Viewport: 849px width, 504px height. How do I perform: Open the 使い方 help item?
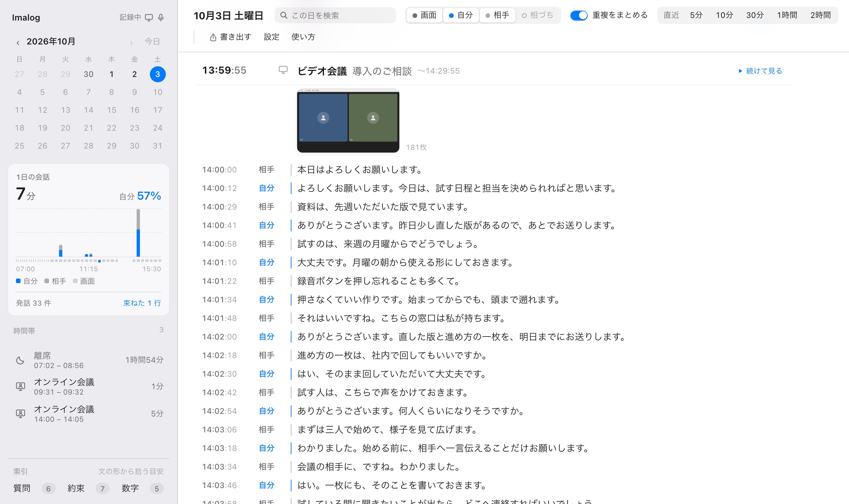tap(303, 37)
